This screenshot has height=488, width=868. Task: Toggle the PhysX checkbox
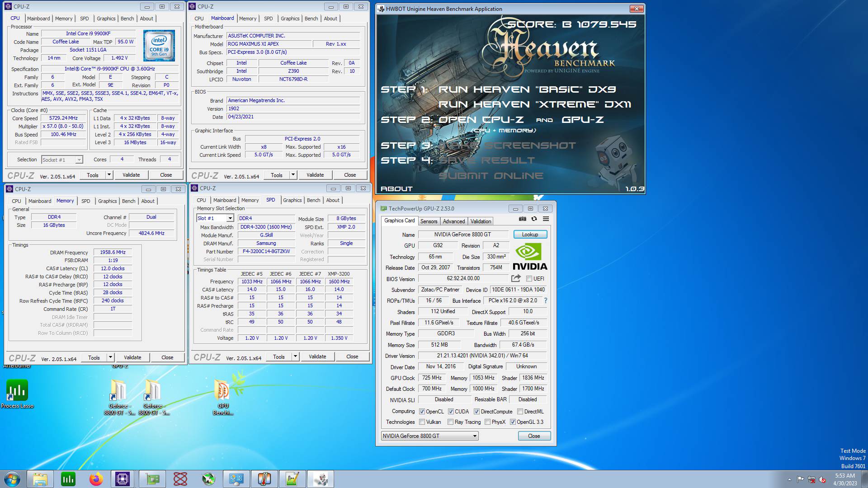pos(487,422)
